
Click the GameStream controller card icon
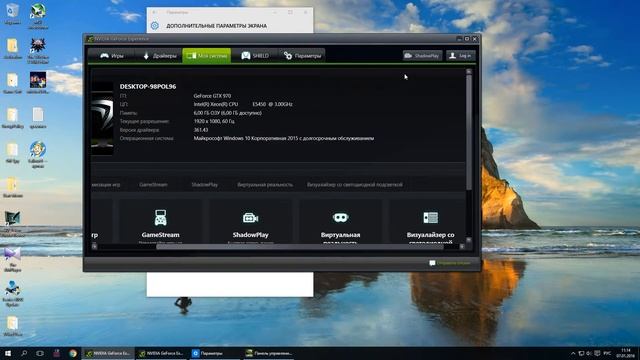[x=160, y=218]
